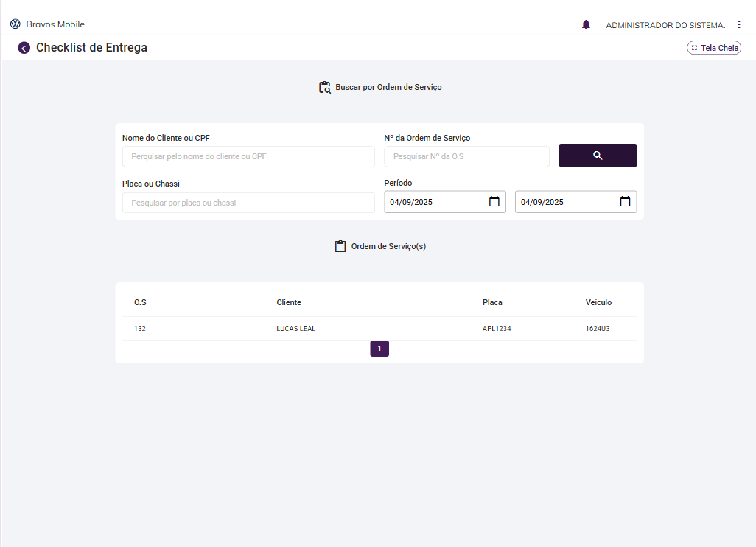Screen dimensions: 756x547
Task: Click the Volkswagen logo icon
Action: [x=15, y=24]
